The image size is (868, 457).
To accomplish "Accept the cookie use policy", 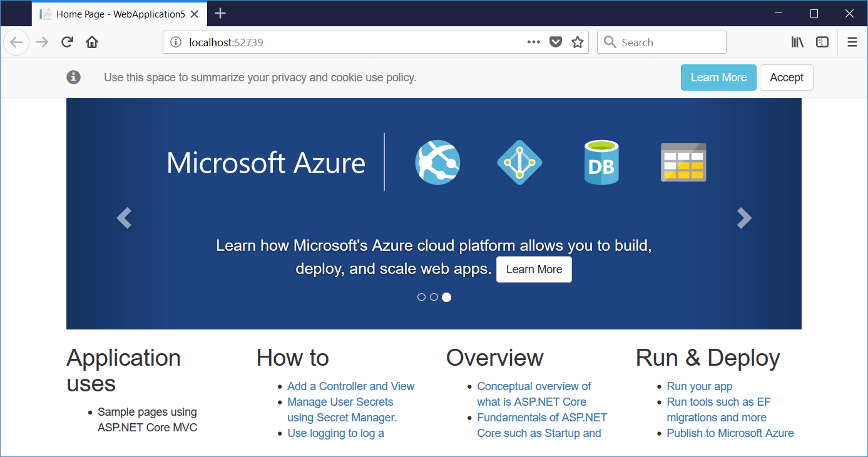I will tap(787, 78).
